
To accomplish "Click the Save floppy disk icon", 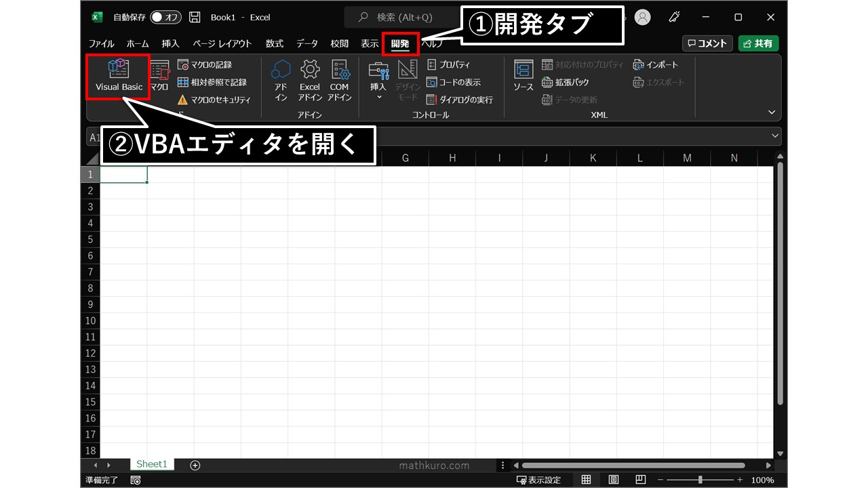I will 195,17.
